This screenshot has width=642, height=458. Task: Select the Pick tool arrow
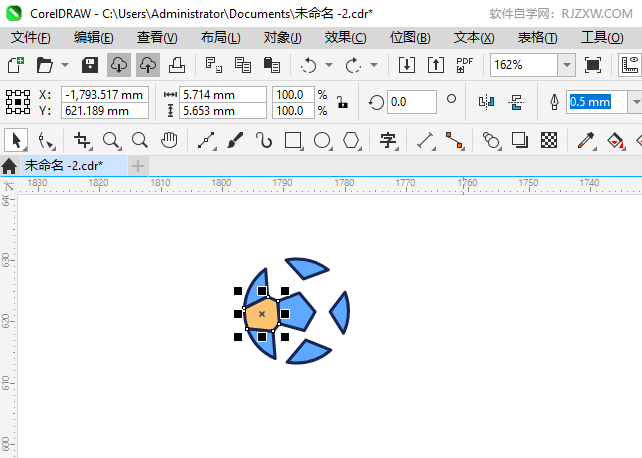point(16,140)
